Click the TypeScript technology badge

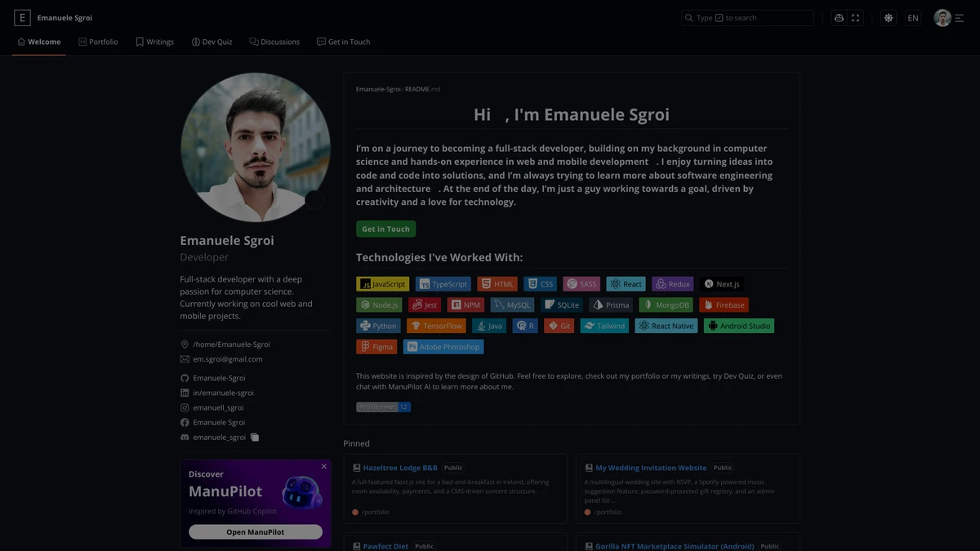(x=444, y=284)
